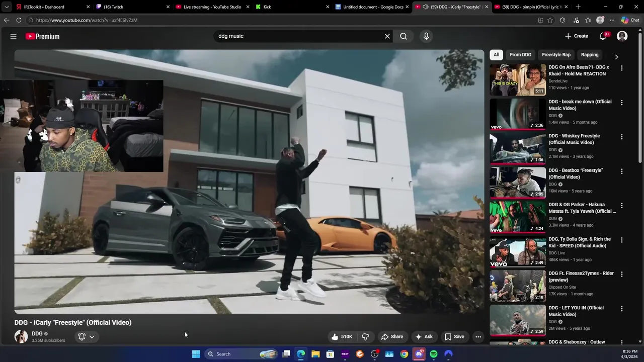
Task: Open options for 'SPEED (Official Audio)' video
Action: tap(621, 240)
